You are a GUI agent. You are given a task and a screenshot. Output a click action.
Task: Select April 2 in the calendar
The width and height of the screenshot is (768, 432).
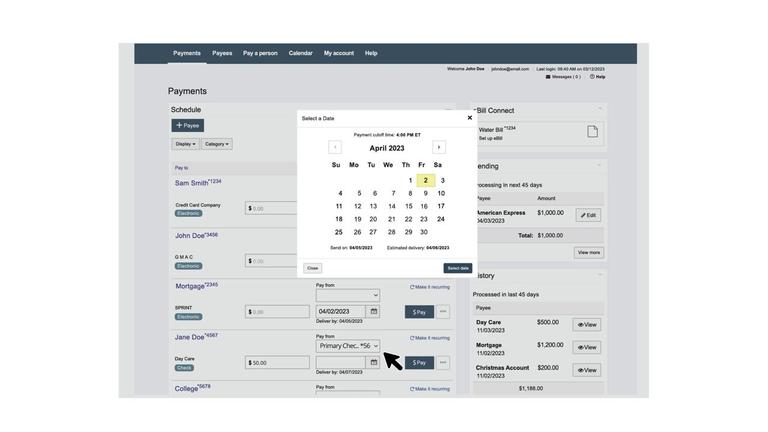click(x=426, y=180)
